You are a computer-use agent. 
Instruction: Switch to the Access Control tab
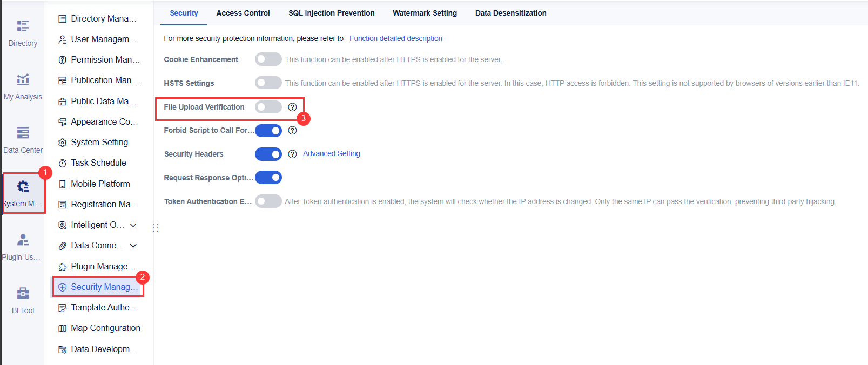(243, 12)
